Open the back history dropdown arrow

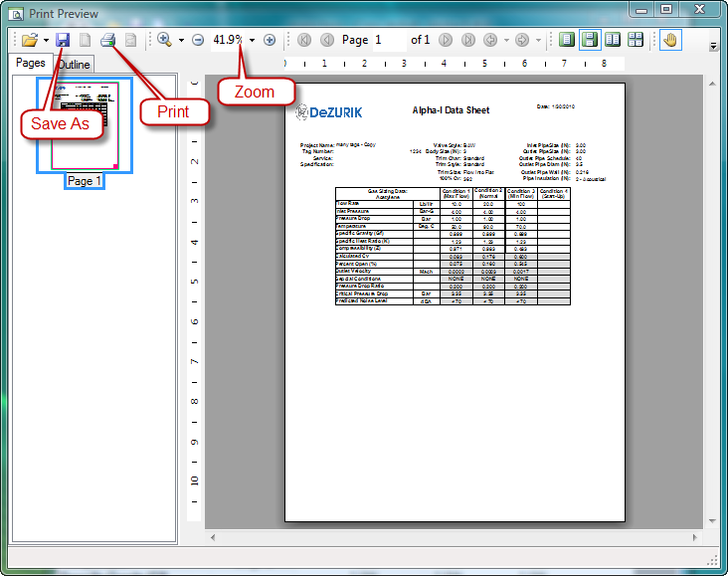click(x=506, y=41)
